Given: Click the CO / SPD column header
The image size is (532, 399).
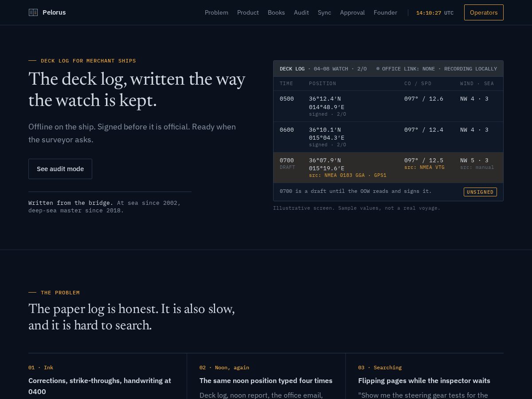Looking at the screenshot, I should 418,83.
